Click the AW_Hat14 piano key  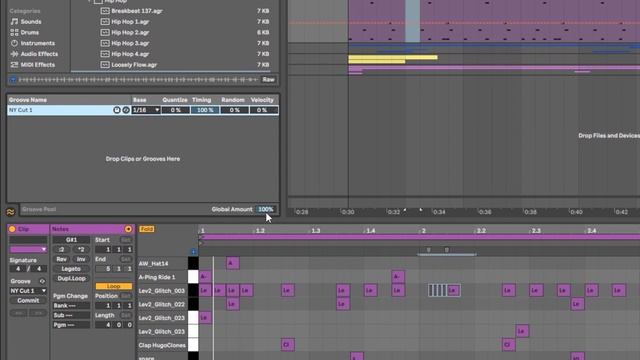[x=193, y=263]
